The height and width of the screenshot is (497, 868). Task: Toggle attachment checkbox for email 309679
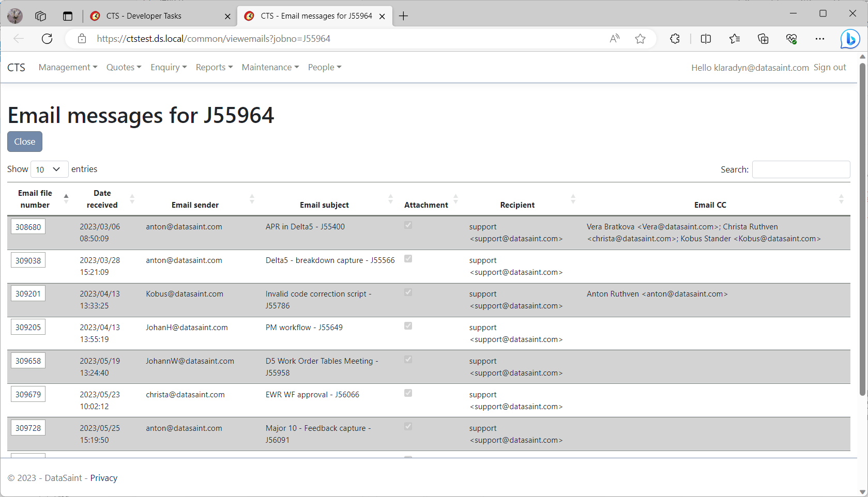(408, 393)
